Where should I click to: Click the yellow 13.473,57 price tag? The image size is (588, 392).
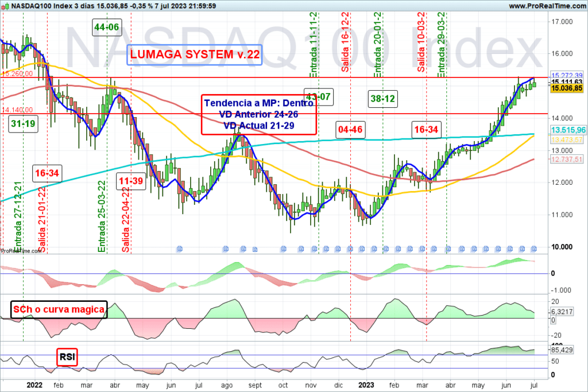click(567, 140)
